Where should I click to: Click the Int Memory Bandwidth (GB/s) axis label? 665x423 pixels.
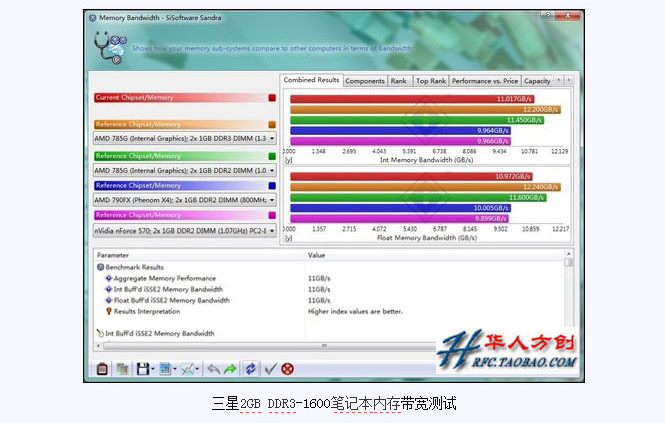click(x=427, y=160)
